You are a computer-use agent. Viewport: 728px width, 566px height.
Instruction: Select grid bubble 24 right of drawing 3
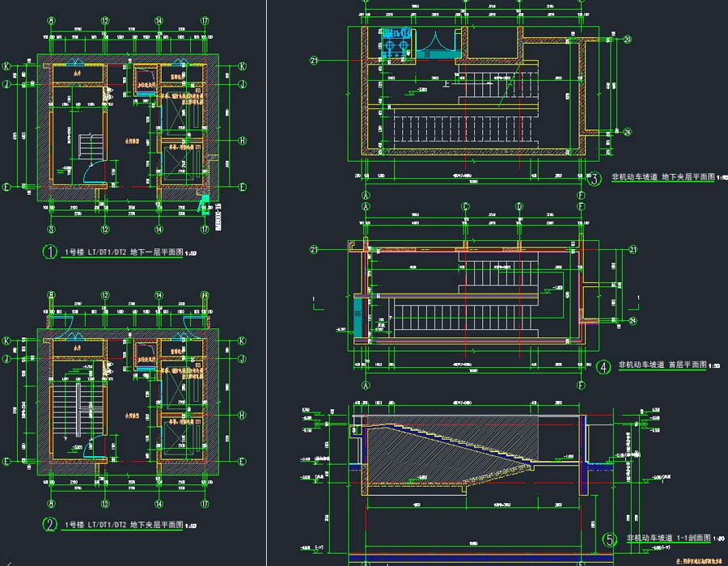628,133
